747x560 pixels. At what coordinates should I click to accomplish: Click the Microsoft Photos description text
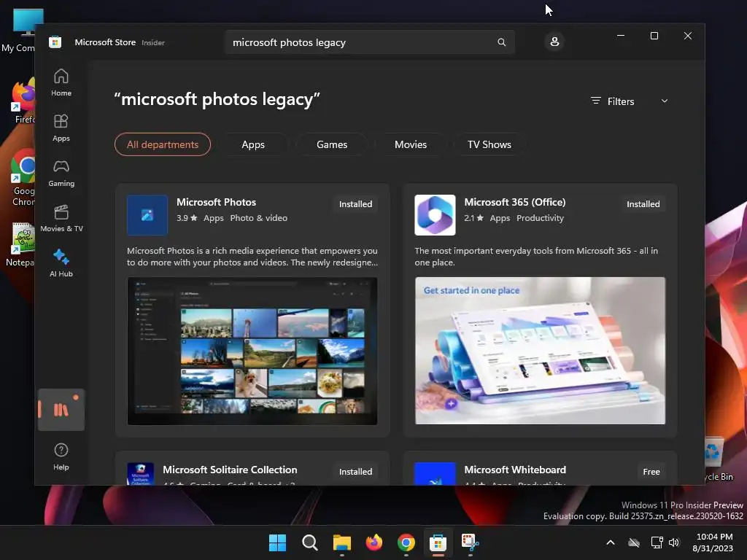[x=252, y=256]
